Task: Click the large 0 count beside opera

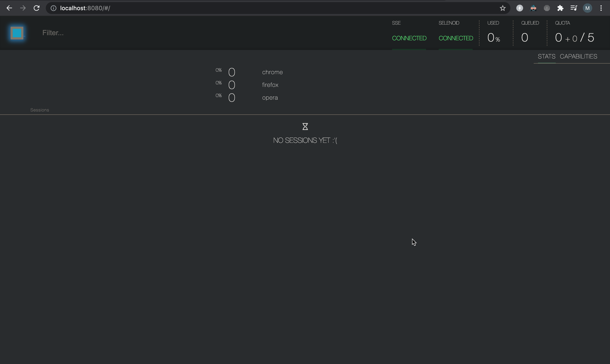Action: point(232,98)
